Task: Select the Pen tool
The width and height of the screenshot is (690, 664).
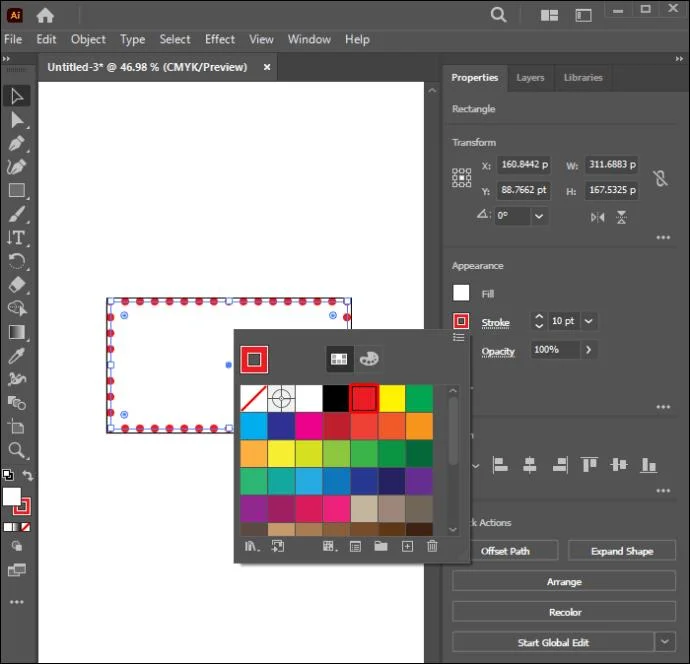Action: click(16, 143)
